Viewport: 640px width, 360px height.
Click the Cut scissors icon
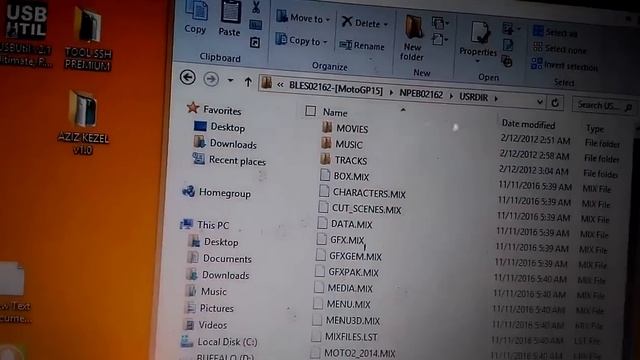click(x=256, y=7)
